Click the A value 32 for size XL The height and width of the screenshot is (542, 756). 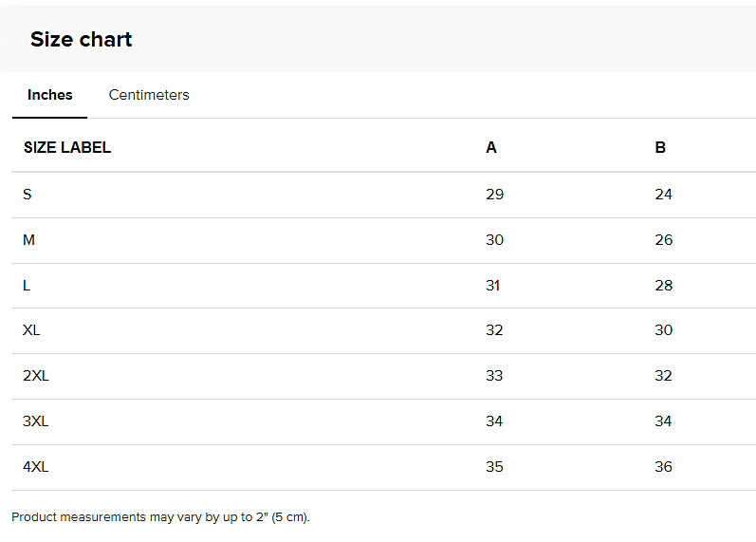[494, 330]
